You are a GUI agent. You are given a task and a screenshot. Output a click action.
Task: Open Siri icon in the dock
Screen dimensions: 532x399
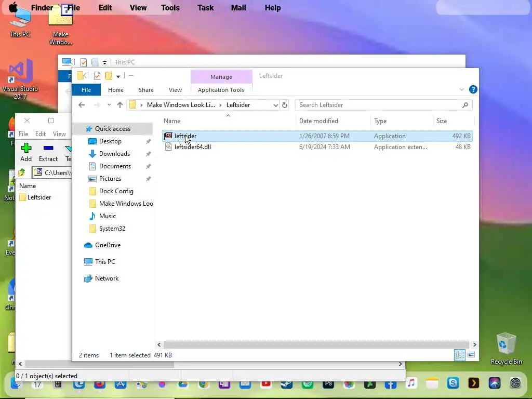coord(495,383)
